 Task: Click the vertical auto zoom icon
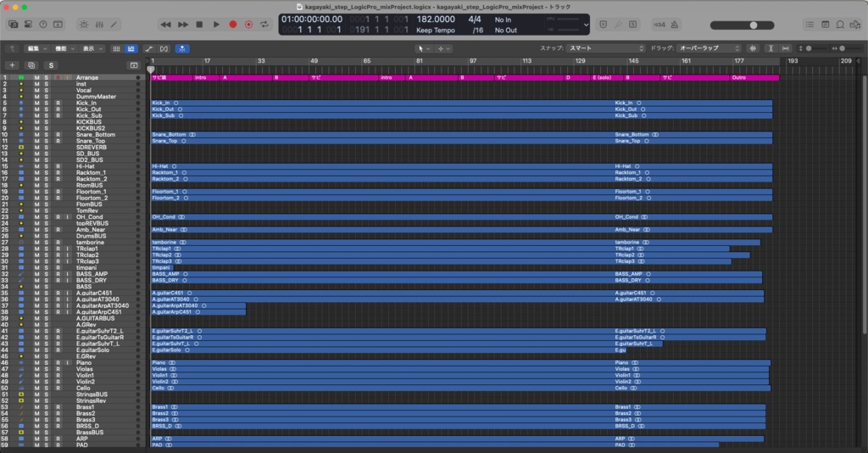[771, 48]
